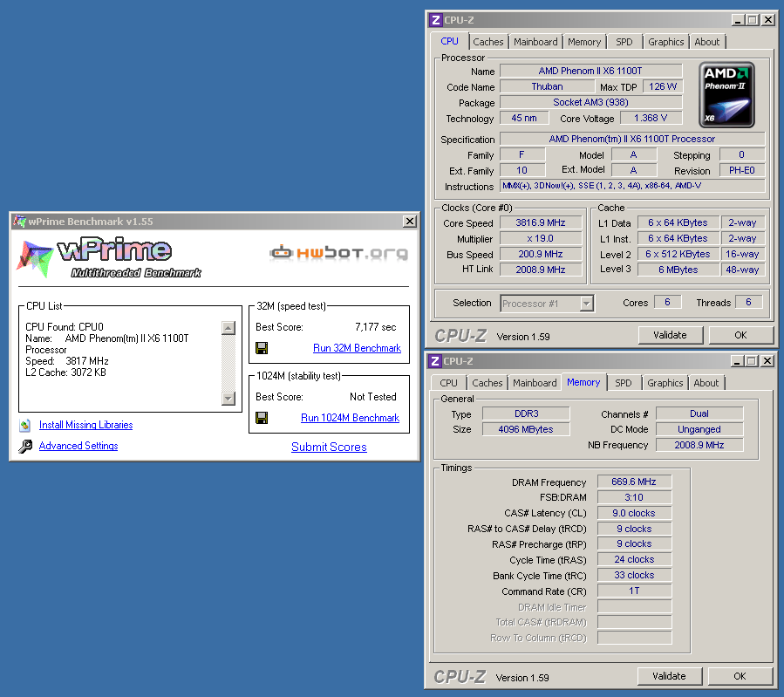Click the Channels # value Dual
This screenshot has height=697, width=784.
(x=699, y=413)
